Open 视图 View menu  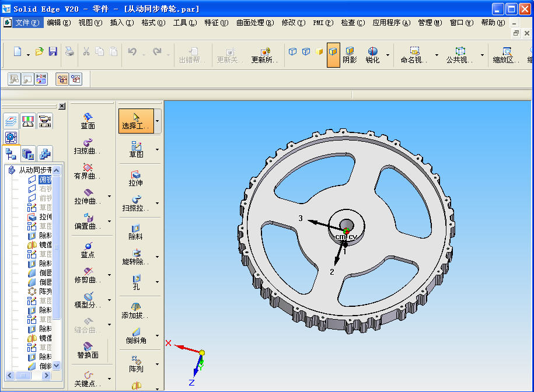click(90, 23)
